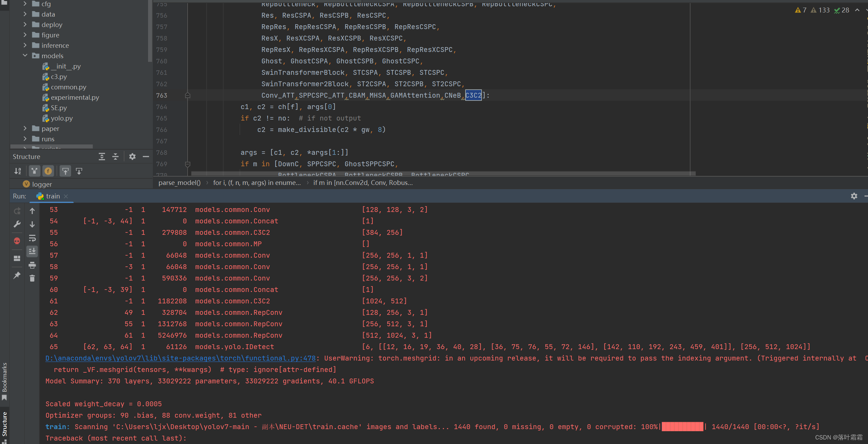Toggle show inherited members in Structure

(x=34, y=171)
